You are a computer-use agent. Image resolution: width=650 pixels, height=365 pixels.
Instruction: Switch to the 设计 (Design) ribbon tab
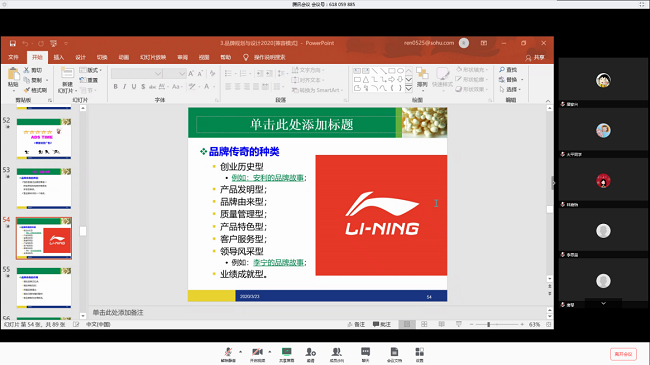pos(80,57)
